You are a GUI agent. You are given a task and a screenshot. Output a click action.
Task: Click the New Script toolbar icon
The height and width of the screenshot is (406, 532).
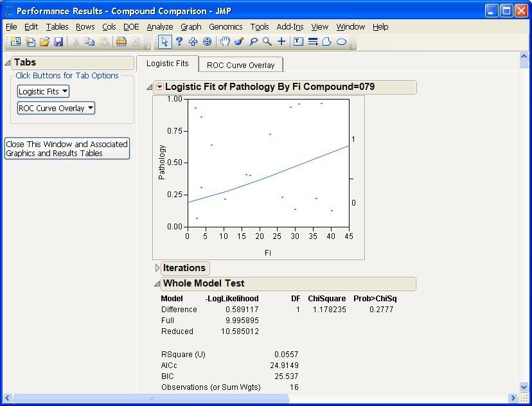30,42
